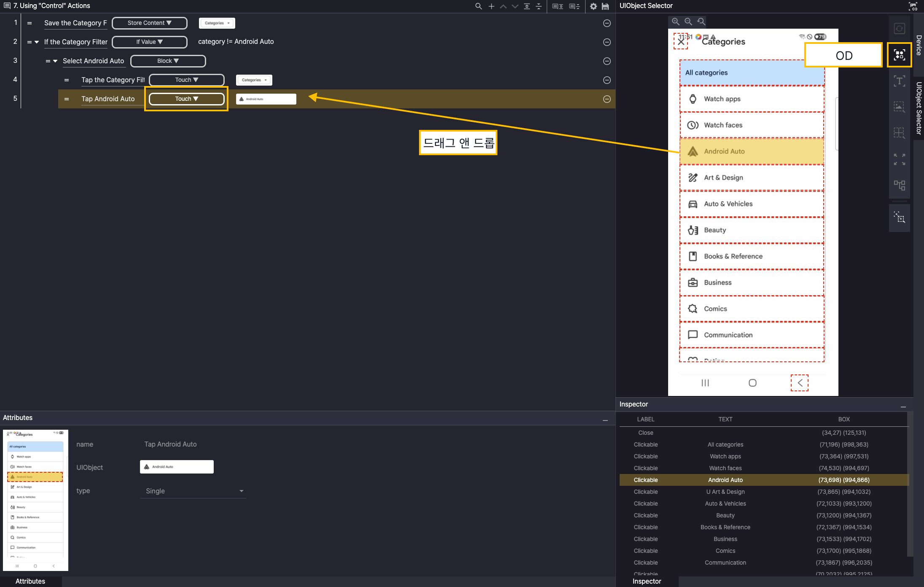Collapse the 'Select Android Auto' block
Image resolution: width=924 pixels, height=587 pixels.
[x=55, y=61]
